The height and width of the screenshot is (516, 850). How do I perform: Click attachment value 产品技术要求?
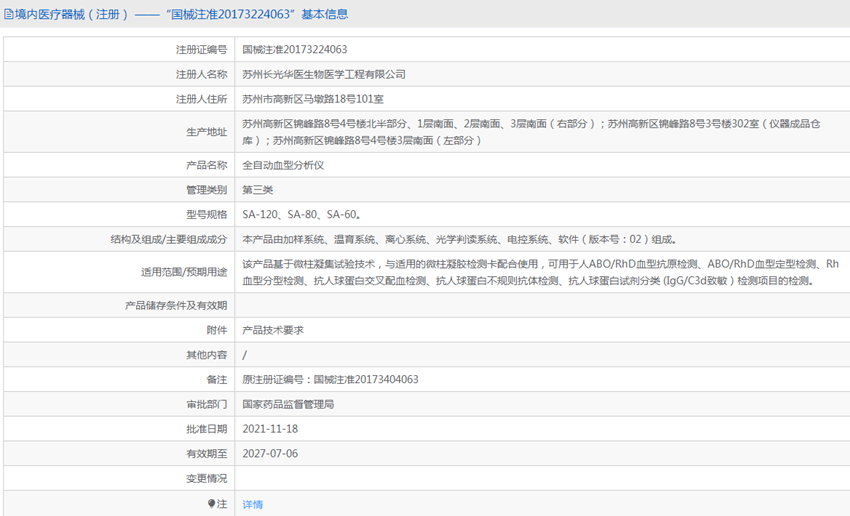coord(273,330)
